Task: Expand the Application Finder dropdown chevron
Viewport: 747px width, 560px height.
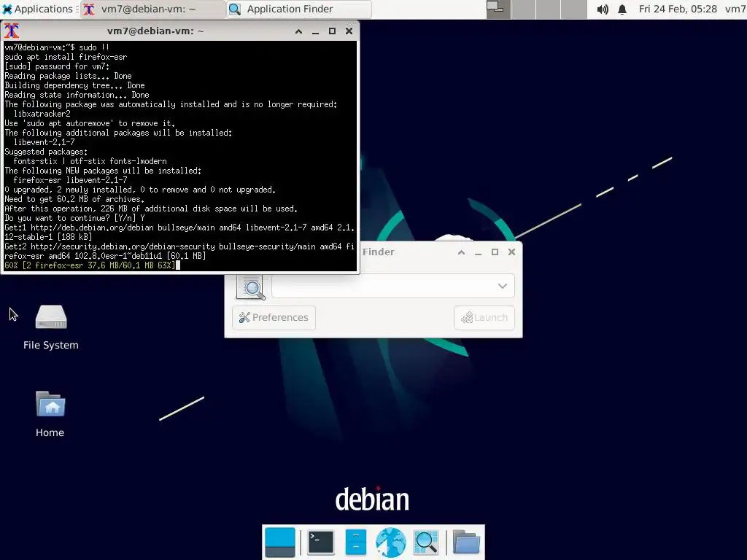Action: pos(502,286)
